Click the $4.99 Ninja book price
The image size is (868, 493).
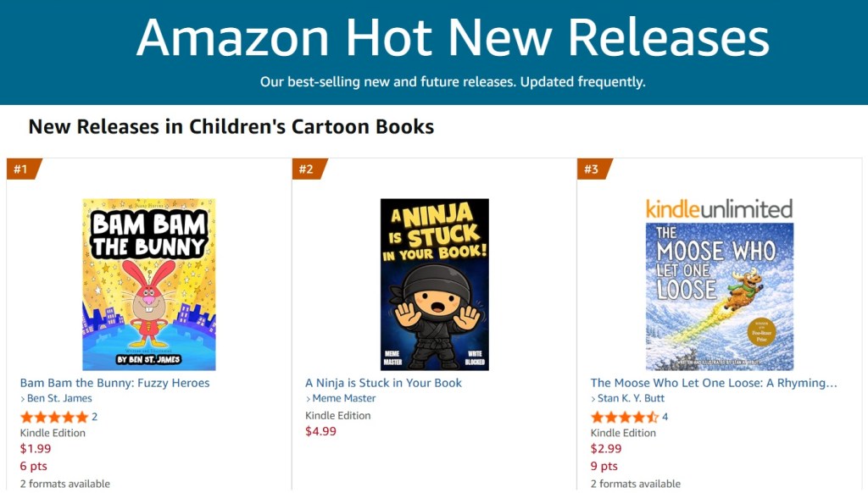pos(321,431)
